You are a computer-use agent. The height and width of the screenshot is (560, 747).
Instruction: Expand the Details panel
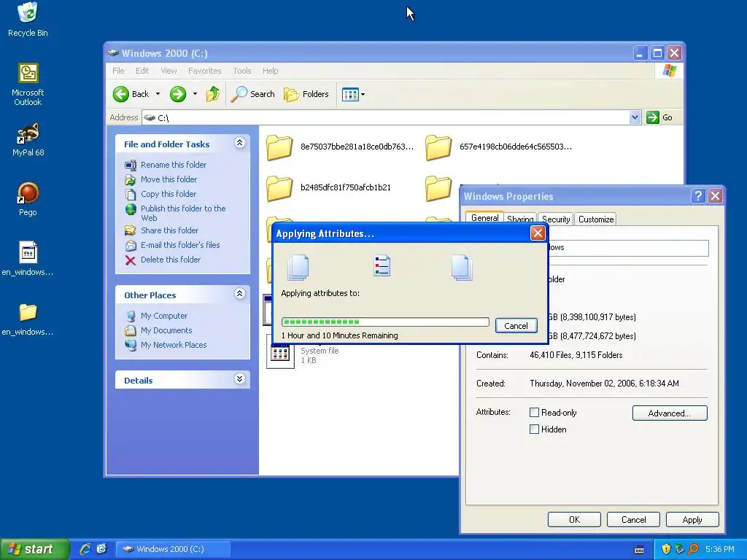click(239, 379)
